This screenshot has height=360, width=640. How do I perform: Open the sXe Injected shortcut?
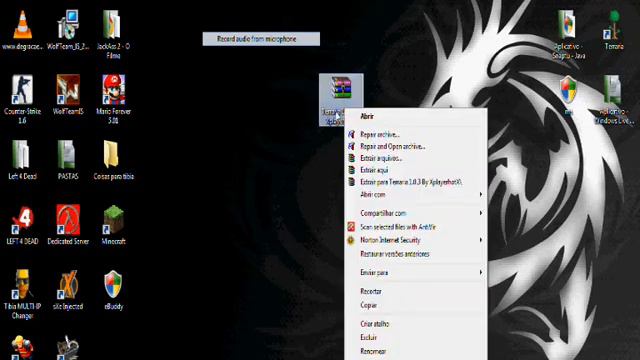68,284
